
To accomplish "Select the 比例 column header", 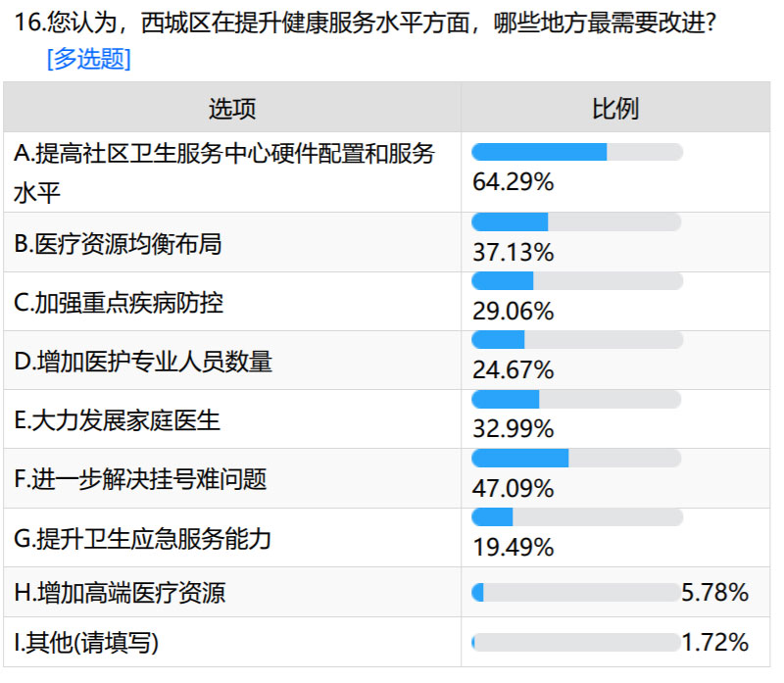I will coord(615,108).
